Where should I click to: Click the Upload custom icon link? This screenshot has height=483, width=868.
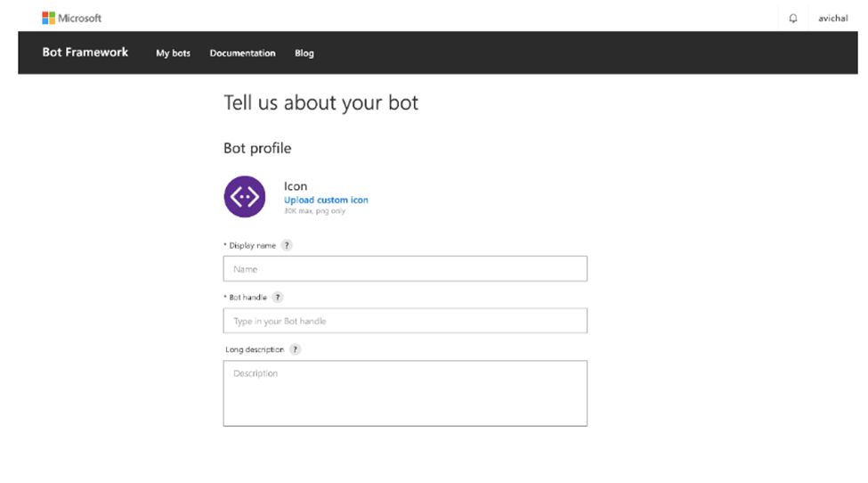[326, 201]
